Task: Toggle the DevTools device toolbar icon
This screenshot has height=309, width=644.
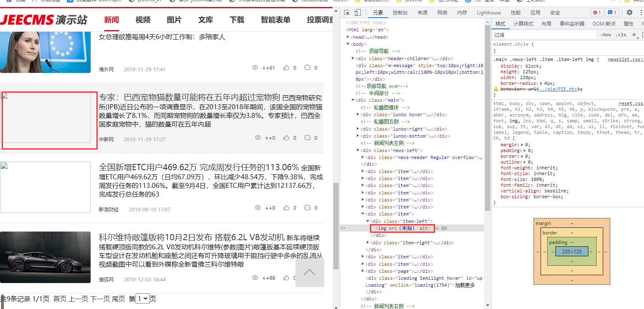Action: pos(358,12)
